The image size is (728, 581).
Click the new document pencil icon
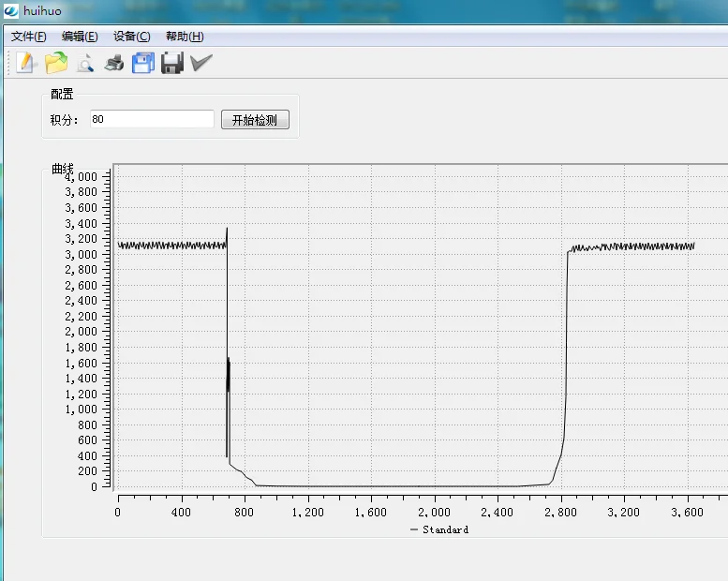pos(25,62)
